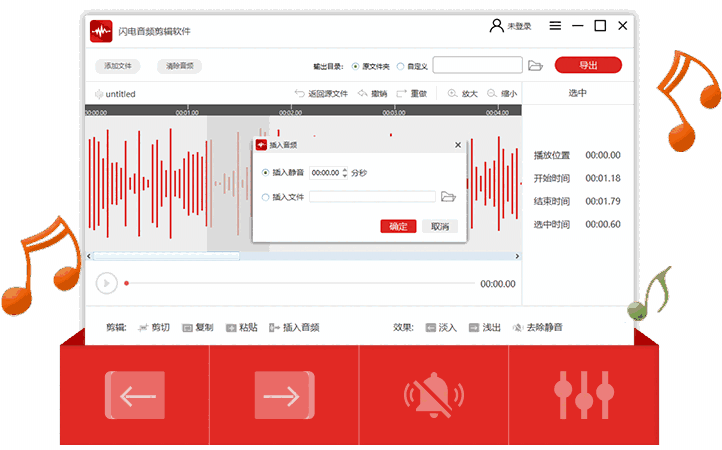Viewport: 722px width, 450px height.
Task: Click the 00:02.00 timeline ruler marker
Action: pyautogui.click(x=291, y=112)
